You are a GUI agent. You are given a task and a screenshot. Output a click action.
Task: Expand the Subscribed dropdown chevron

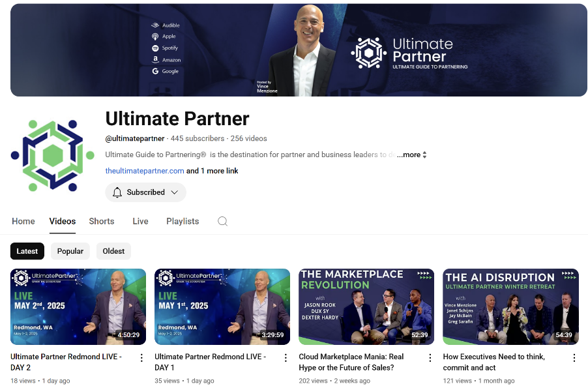[174, 192]
